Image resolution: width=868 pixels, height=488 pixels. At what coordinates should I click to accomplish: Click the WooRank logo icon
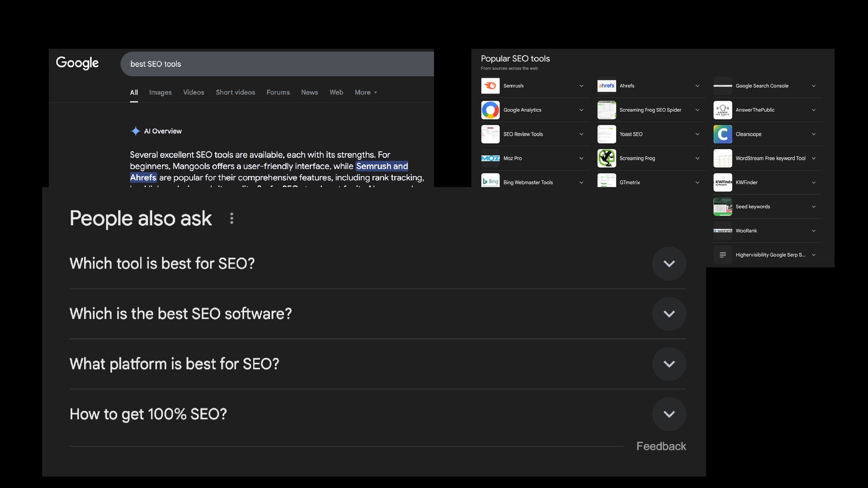coord(722,231)
